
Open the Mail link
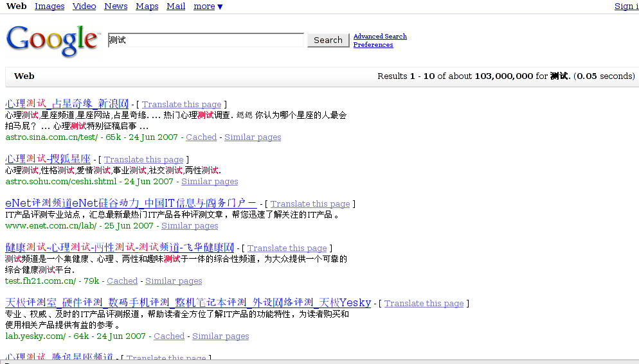pos(176,6)
